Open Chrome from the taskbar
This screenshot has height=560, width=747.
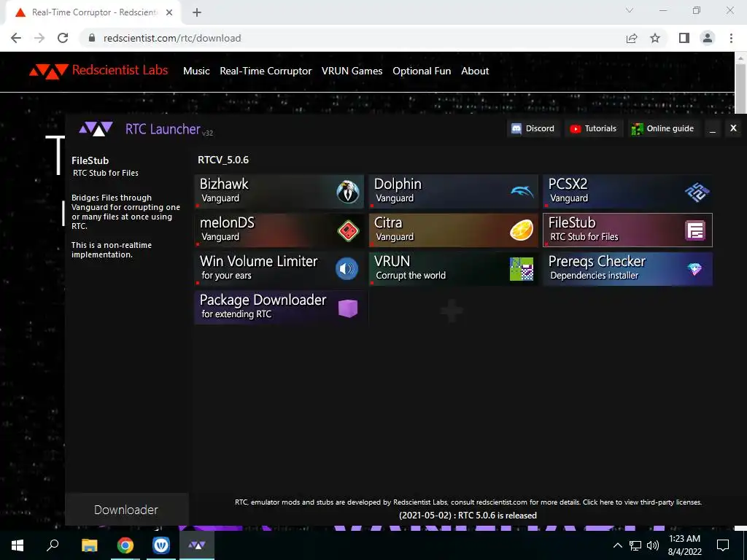(125, 545)
